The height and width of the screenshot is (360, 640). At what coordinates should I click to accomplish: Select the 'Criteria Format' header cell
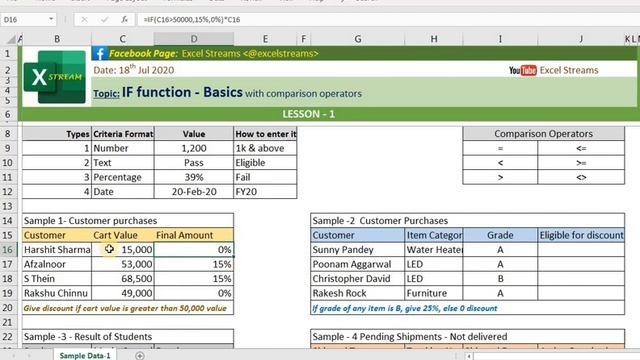click(123, 134)
